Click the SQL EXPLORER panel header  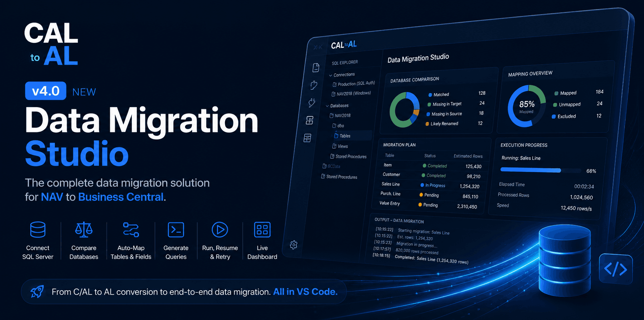coord(345,62)
